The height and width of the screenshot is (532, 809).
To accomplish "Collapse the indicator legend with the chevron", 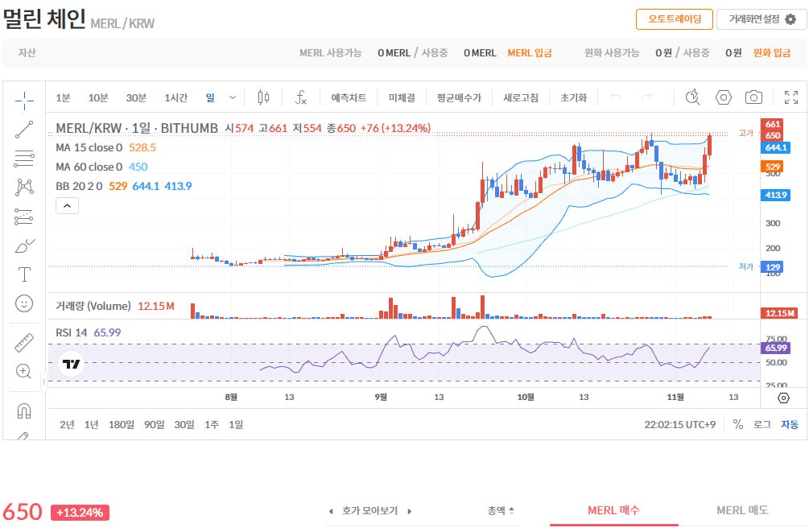I will click(67, 205).
